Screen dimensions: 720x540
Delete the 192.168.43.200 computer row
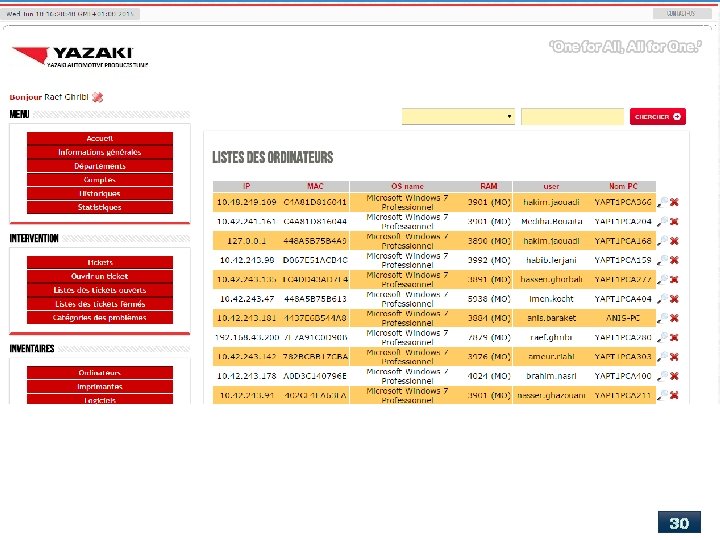pyautogui.click(x=674, y=337)
